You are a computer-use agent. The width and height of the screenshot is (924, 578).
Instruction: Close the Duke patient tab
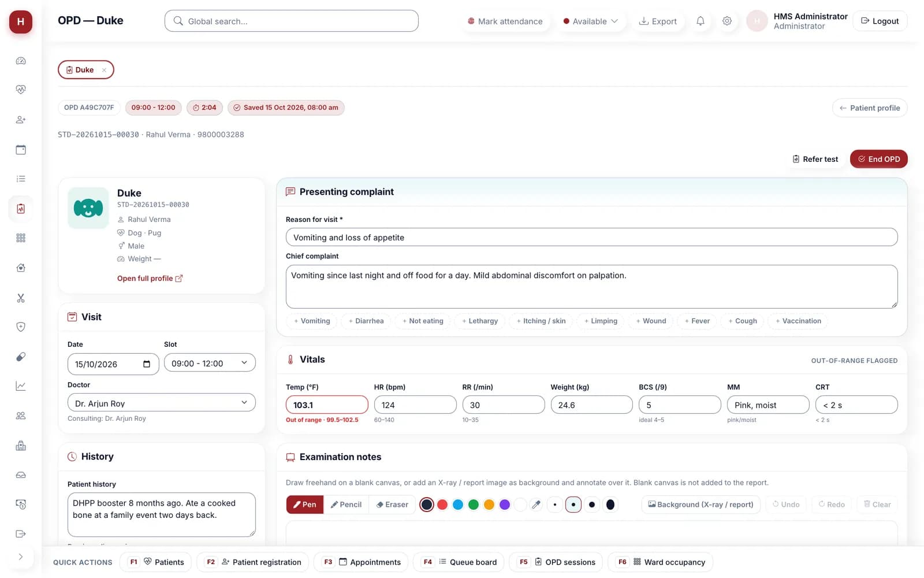click(x=104, y=70)
